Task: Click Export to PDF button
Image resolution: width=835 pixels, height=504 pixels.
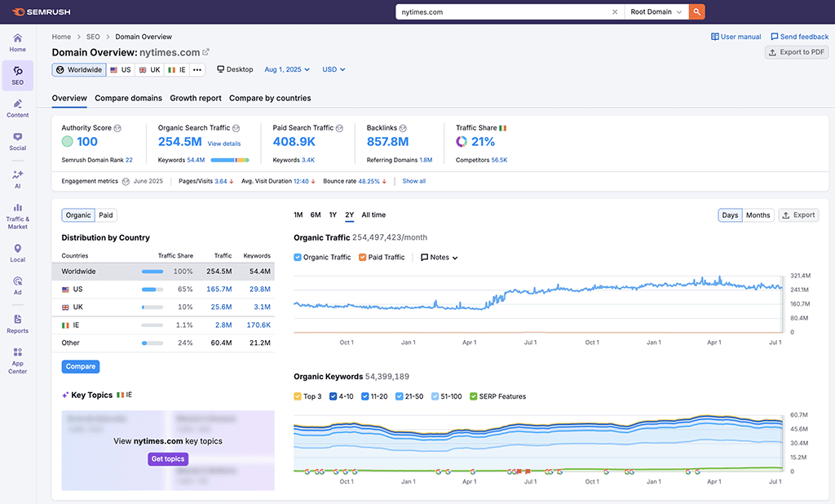Action: coord(797,52)
